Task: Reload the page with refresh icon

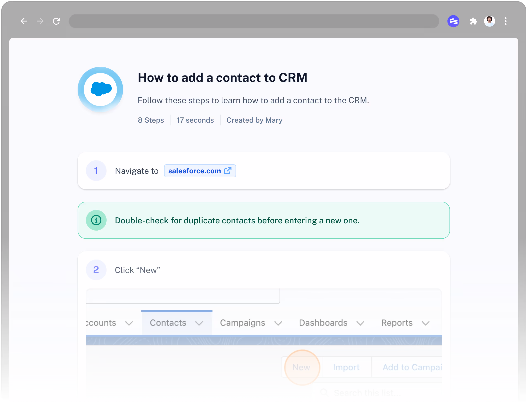Action: (56, 21)
